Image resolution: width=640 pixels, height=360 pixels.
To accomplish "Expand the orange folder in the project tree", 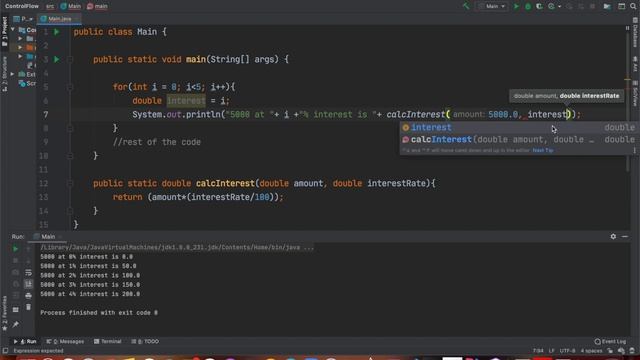I will point(20,48).
